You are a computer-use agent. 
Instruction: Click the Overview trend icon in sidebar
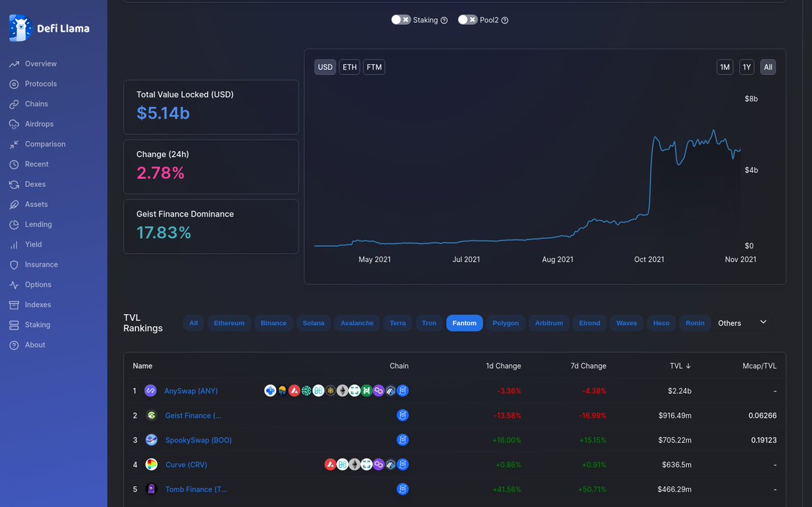point(14,64)
